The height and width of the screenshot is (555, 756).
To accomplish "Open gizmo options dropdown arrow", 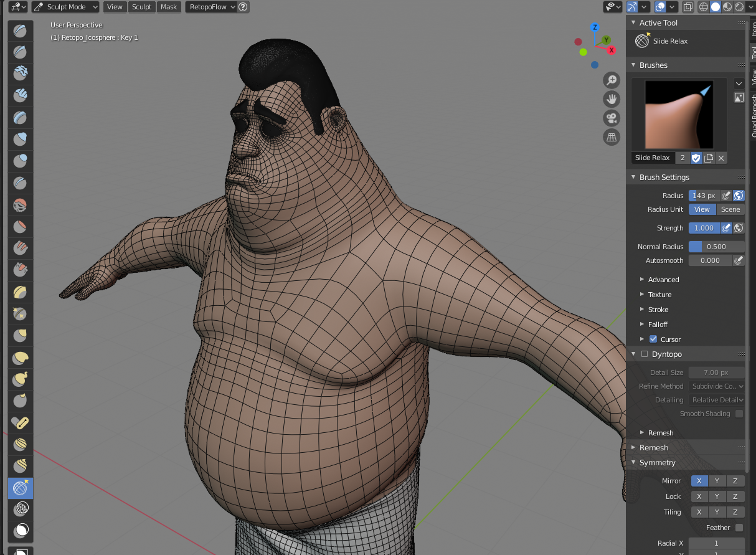I will [x=643, y=7].
